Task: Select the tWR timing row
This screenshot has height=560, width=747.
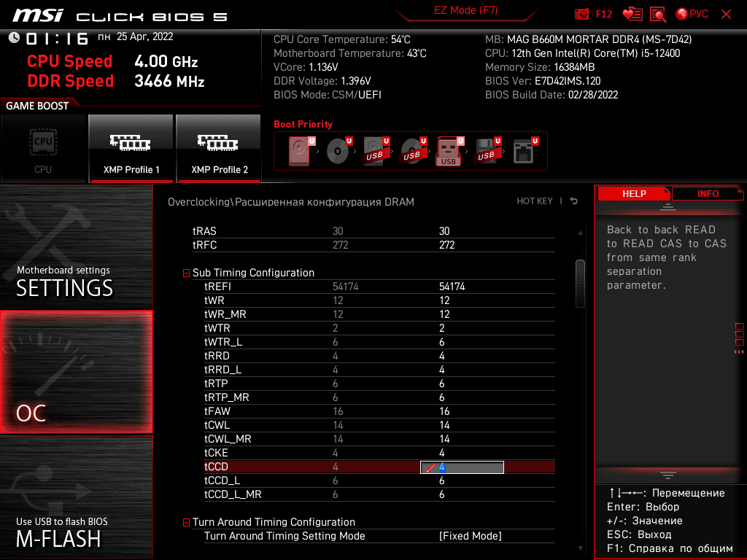Action: (379, 300)
